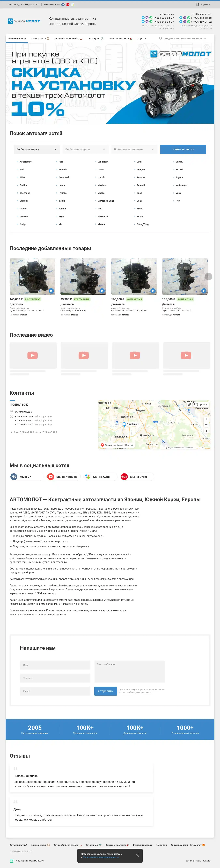Expand the Выберите модель dropdown
Screen dimensions: 220x868
click(x=85, y=149)
